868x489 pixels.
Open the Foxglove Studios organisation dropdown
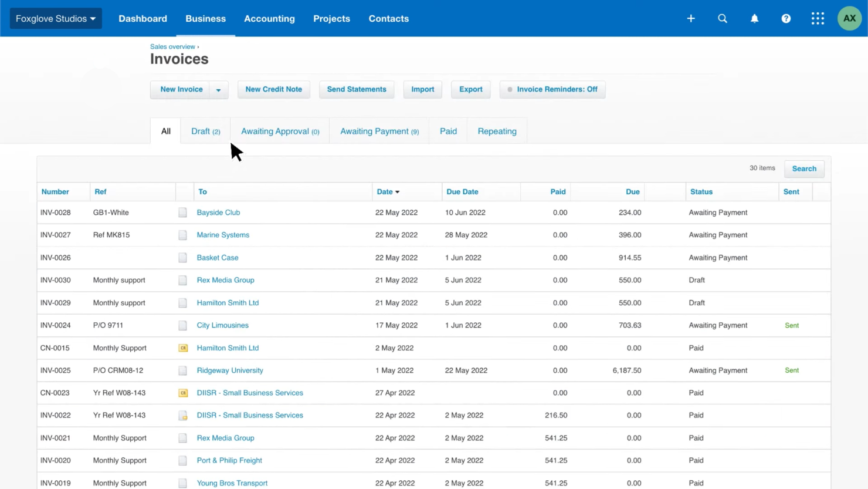coord(55,18)
